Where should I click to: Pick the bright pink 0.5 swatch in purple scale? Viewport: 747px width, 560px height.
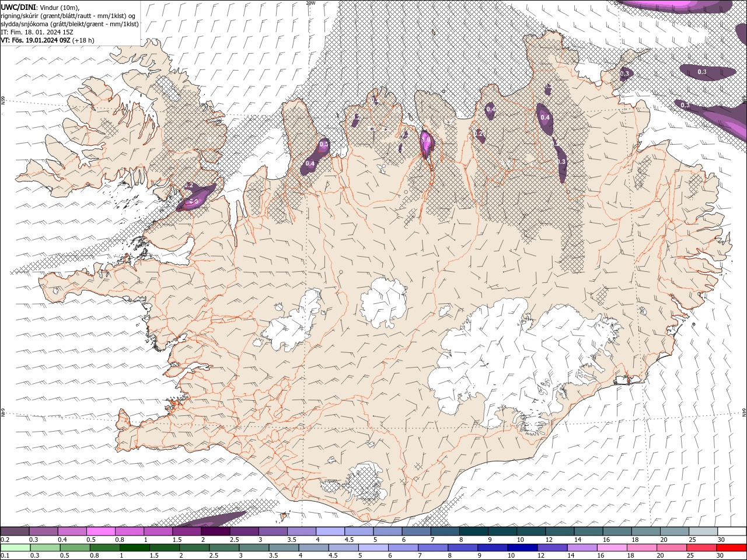pos(100,531)
